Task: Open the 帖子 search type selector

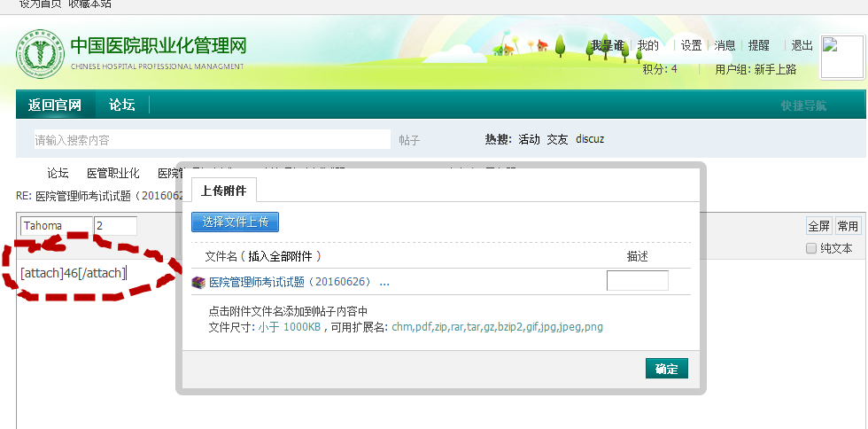Action: pos(409,140)
